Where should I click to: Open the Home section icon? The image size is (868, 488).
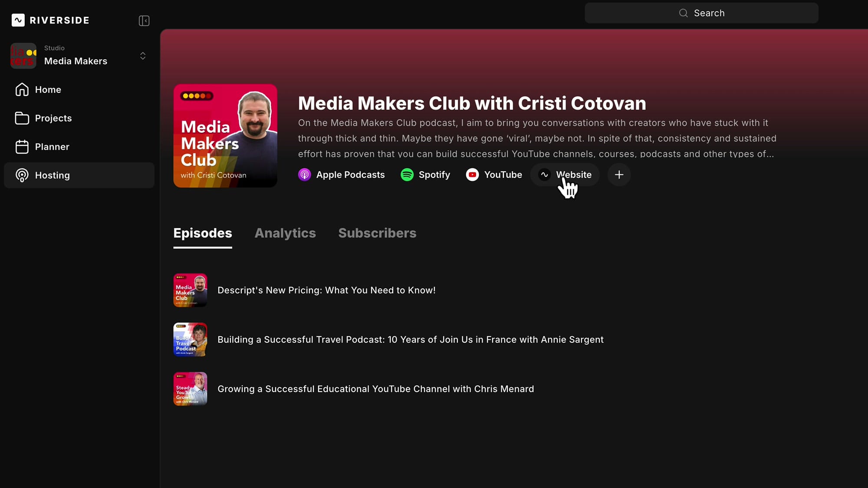pyautogui.click(x=22, y=89)
